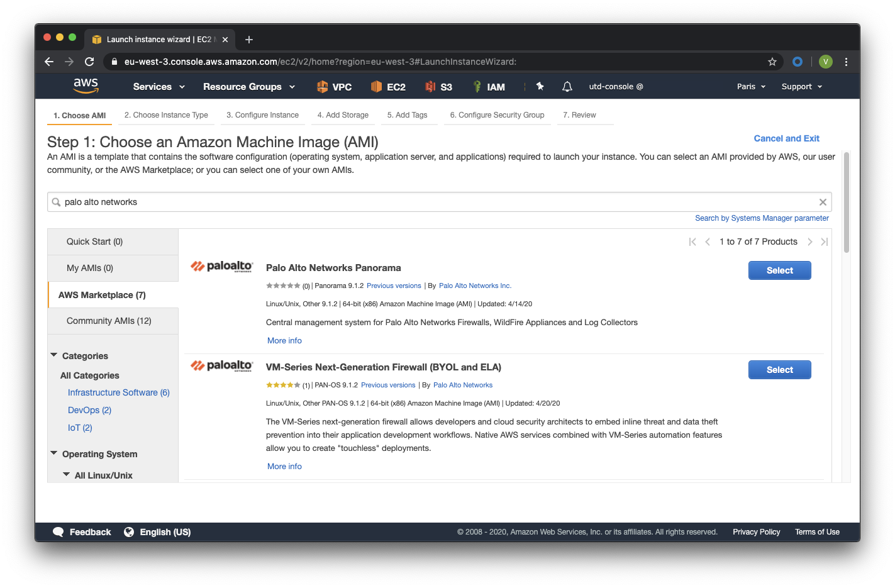This screenshot has height=588, width=895.
Task: Click the page vertical scrollbar
Action: (x=847, y=202)
